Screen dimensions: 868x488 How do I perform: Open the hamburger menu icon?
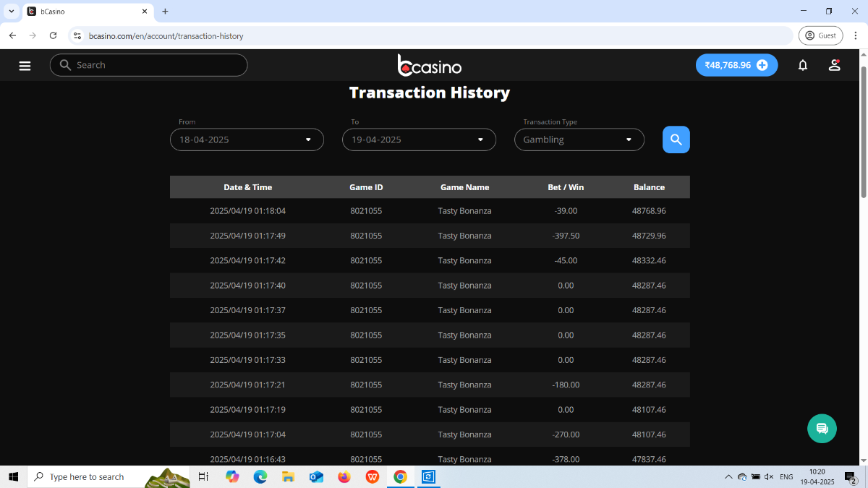pyautogui.click(x=25, y=66)
